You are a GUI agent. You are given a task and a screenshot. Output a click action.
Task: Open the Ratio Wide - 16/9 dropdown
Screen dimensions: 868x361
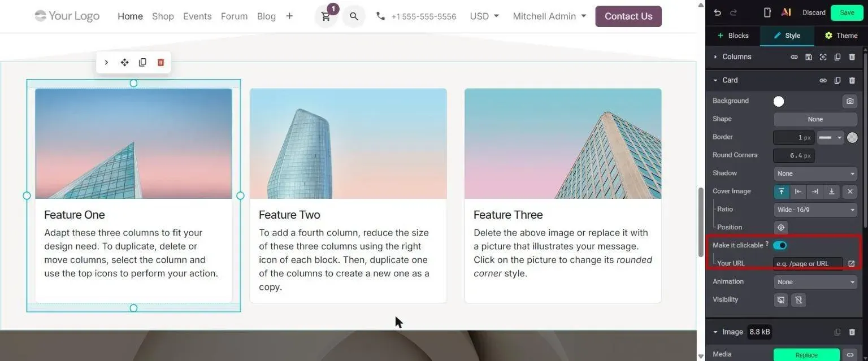tap(815, 210)
